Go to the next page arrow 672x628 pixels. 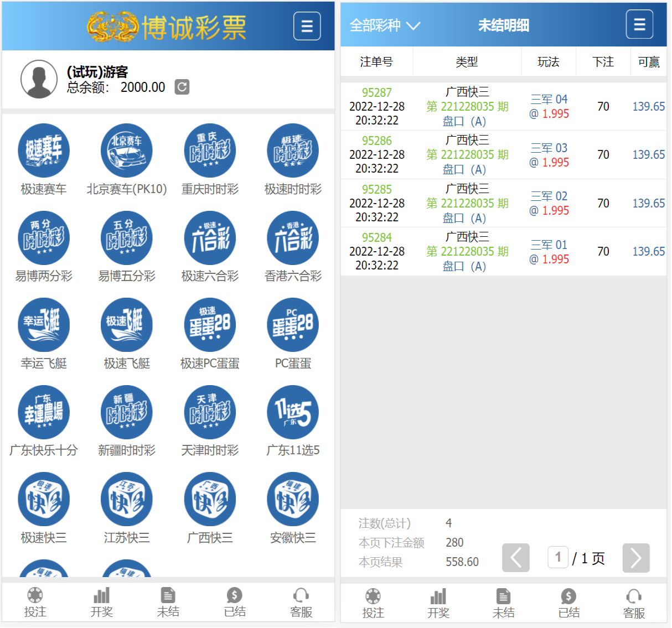coord(636,558)
